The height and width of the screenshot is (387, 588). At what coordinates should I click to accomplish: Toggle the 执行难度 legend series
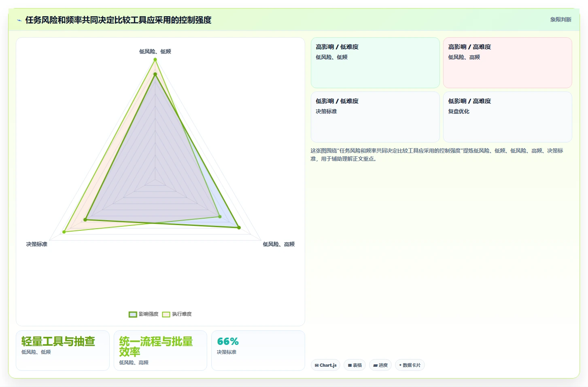point(177,314)
